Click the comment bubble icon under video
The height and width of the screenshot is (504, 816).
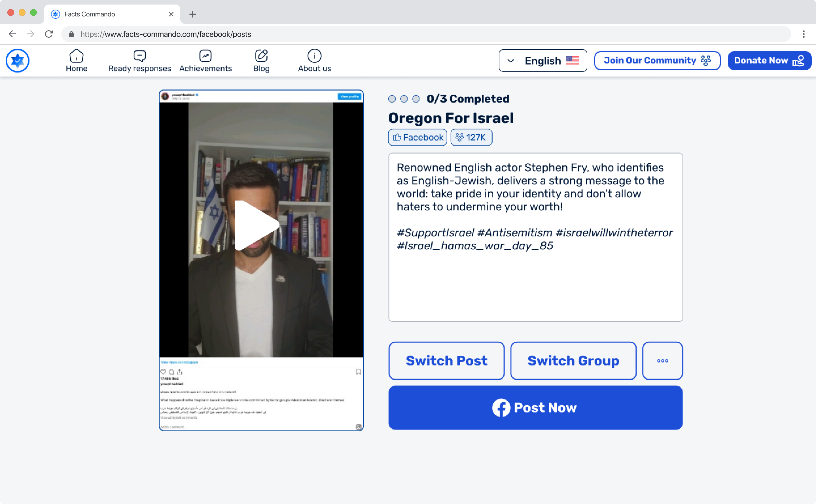click(x=171, y=372)
